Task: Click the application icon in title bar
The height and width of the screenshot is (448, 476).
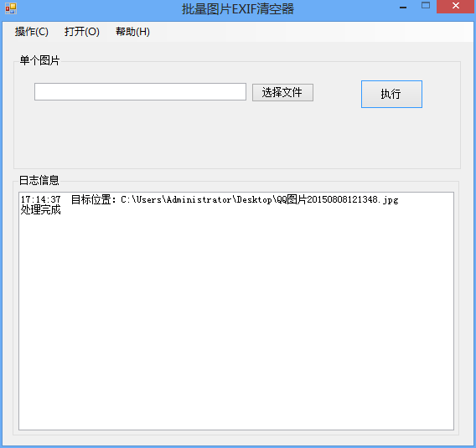Action: click(x=11, y=8)
